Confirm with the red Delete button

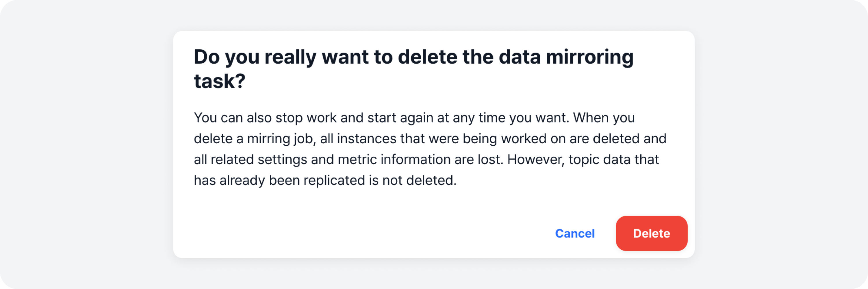(651, 234)
